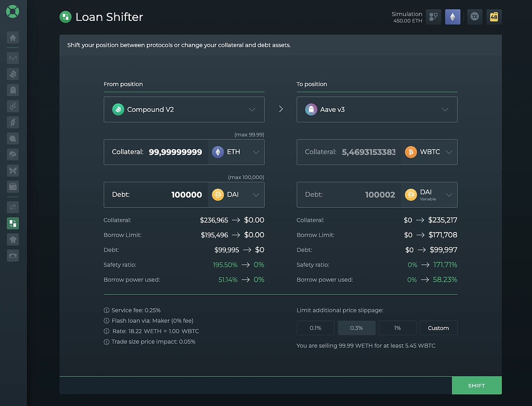
Task: Set a Custom slippage limit
Action: [x=438, y=328]
